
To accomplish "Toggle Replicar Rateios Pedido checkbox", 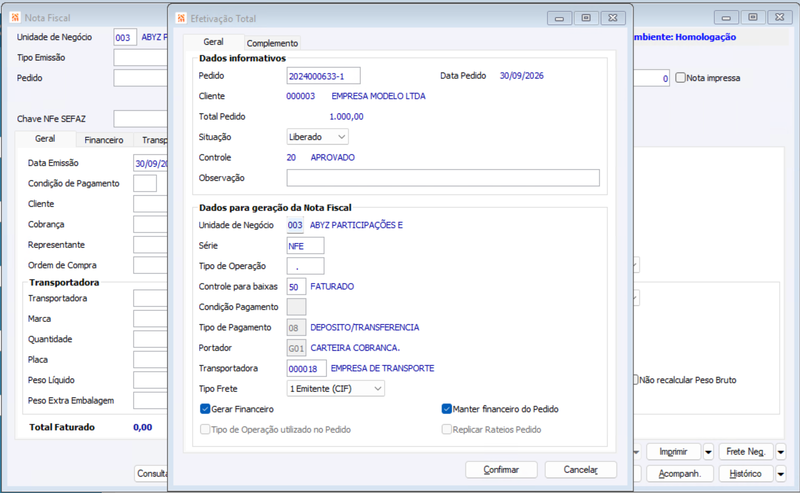I will click(446, 429).
